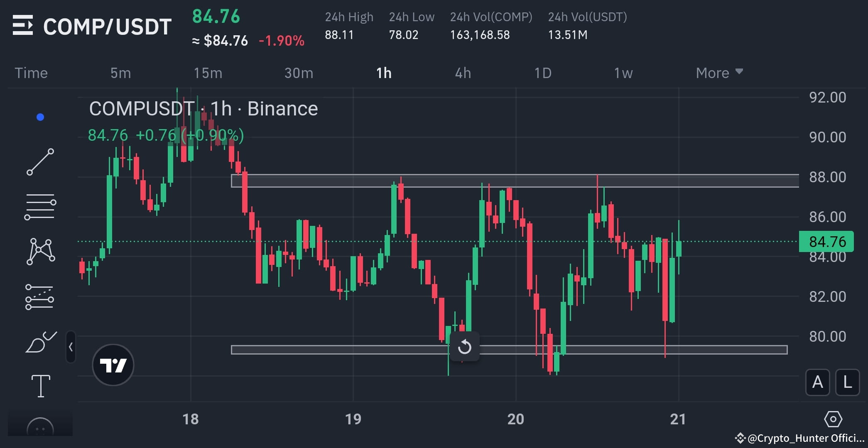Click the blue dot above the toolbar
The height and width of the screenshot is (448, 868).
click(x=40, y=117)
